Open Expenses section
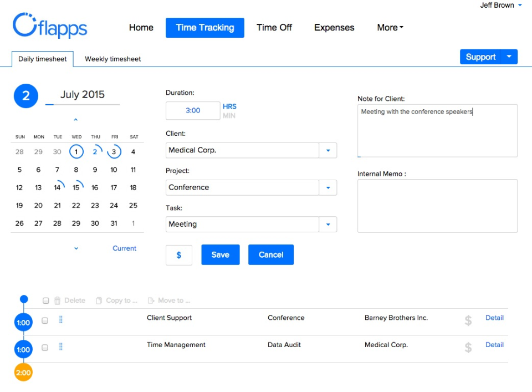 [334, 28]
